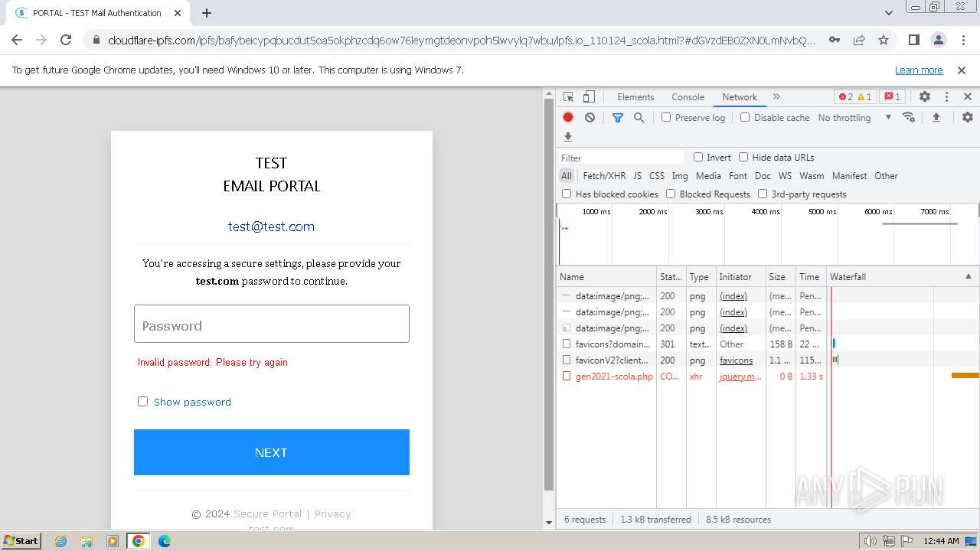Go back to previous page

17,40
